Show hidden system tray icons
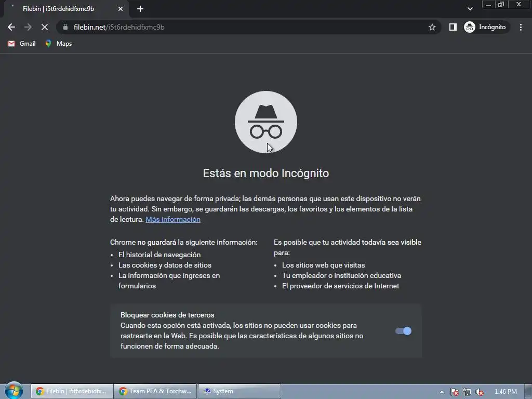532x399 pixels. (x=442, y=392)
